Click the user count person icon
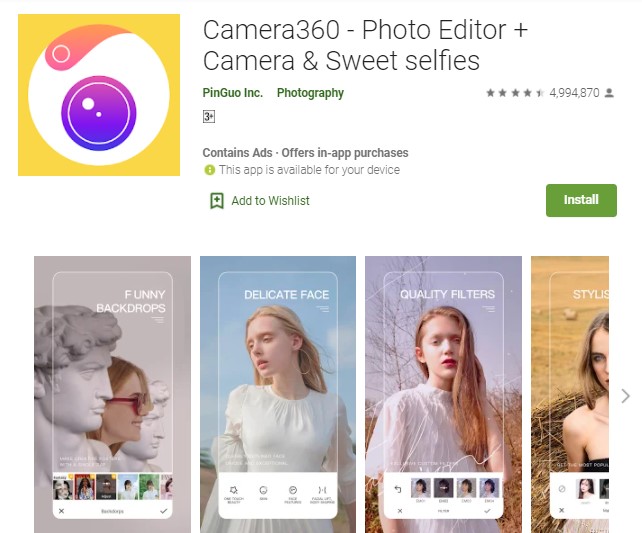642x533 pixels. [609, 93]
